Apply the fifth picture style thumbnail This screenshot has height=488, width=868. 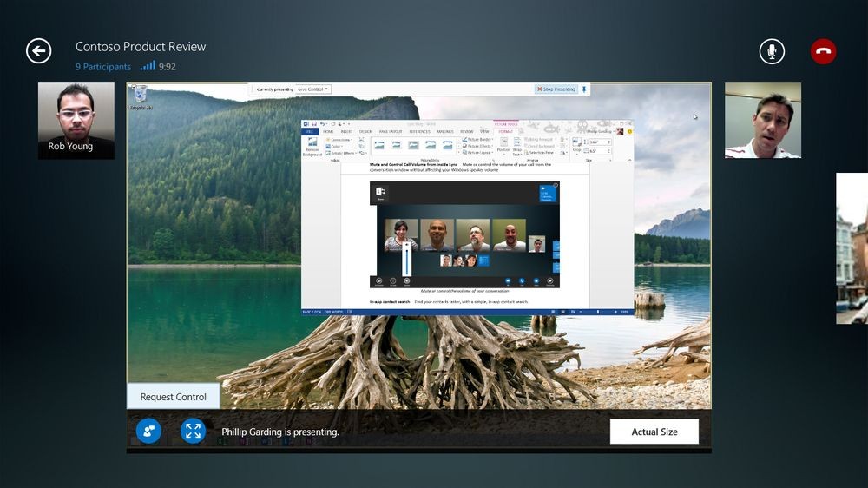(x=447, y=145)
